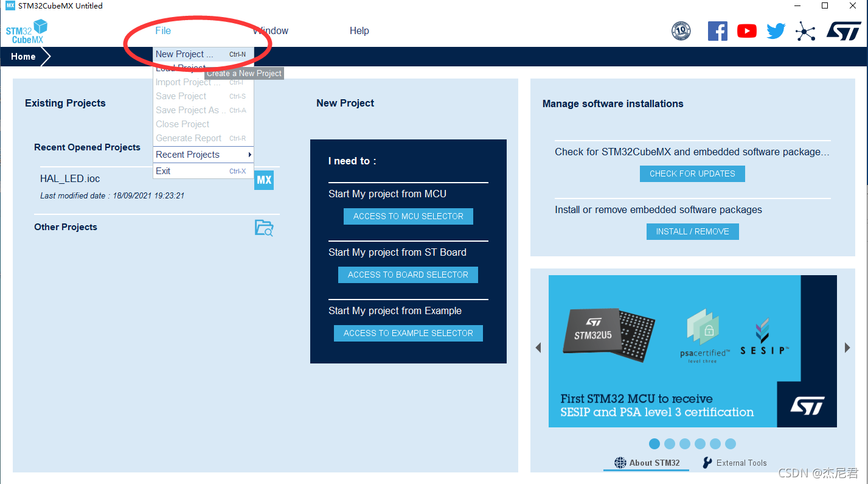Image resolution: width=868 pixels, height=484 pixels.
Task: Choose Save Project As in File menu
Action: (x=203, y=110)
